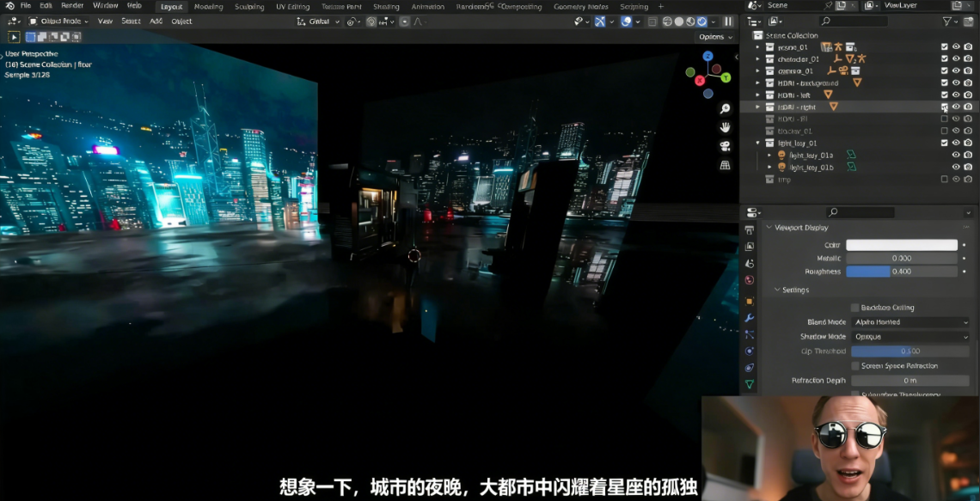Screen dimensions: 980x501
Task: Open the Blend Mode dropdown
Action: tap(910, 322)
